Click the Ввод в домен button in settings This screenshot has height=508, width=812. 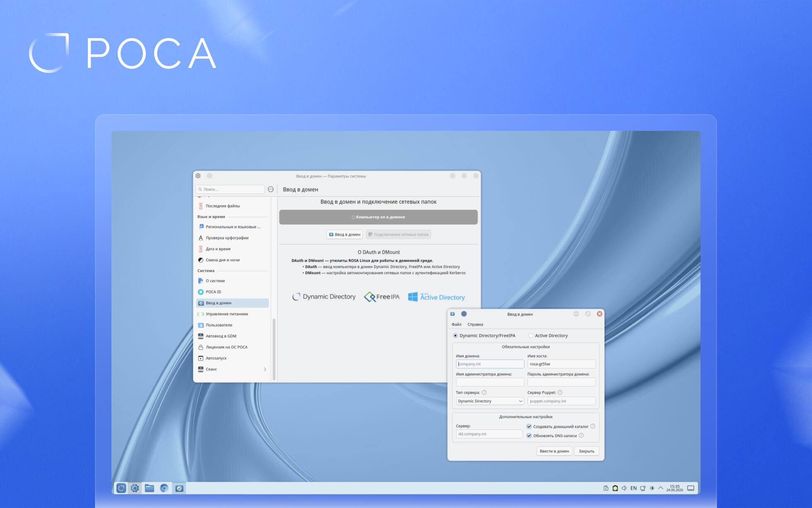coord(345,235)
